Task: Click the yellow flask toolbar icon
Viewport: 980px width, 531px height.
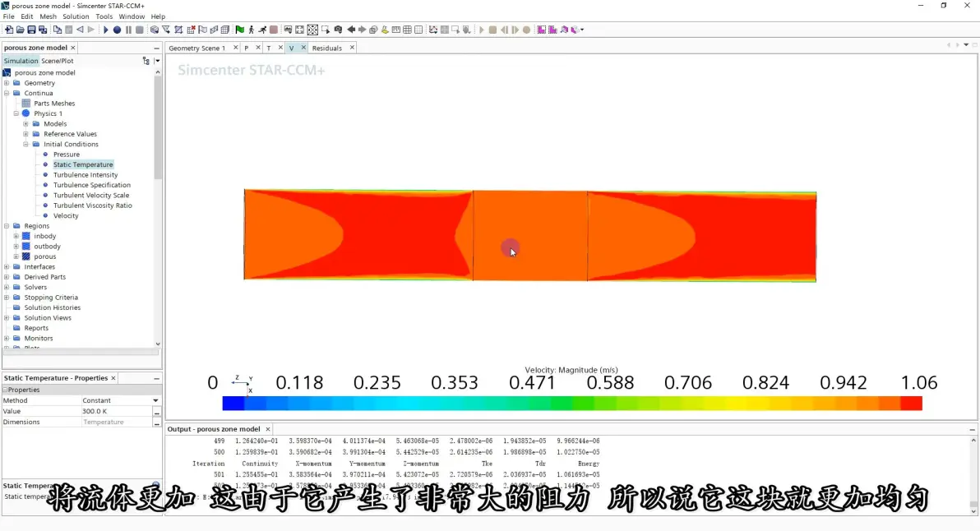Action: (385, 30)
